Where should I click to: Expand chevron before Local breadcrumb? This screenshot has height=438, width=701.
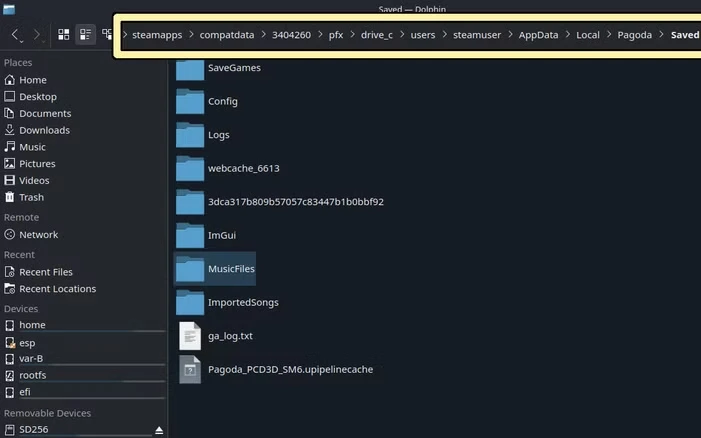pos(567,34)
